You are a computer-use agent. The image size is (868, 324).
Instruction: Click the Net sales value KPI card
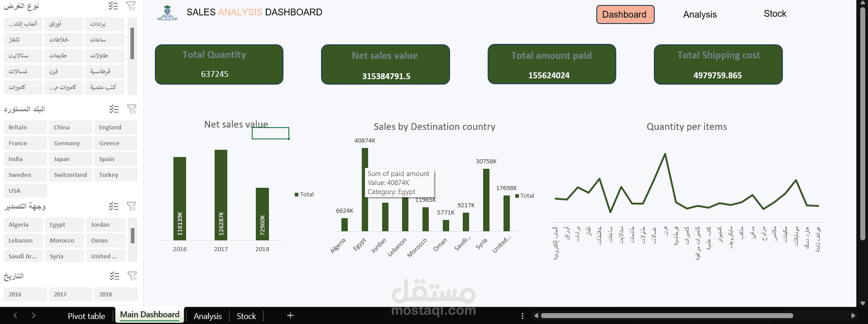(385, 64)
